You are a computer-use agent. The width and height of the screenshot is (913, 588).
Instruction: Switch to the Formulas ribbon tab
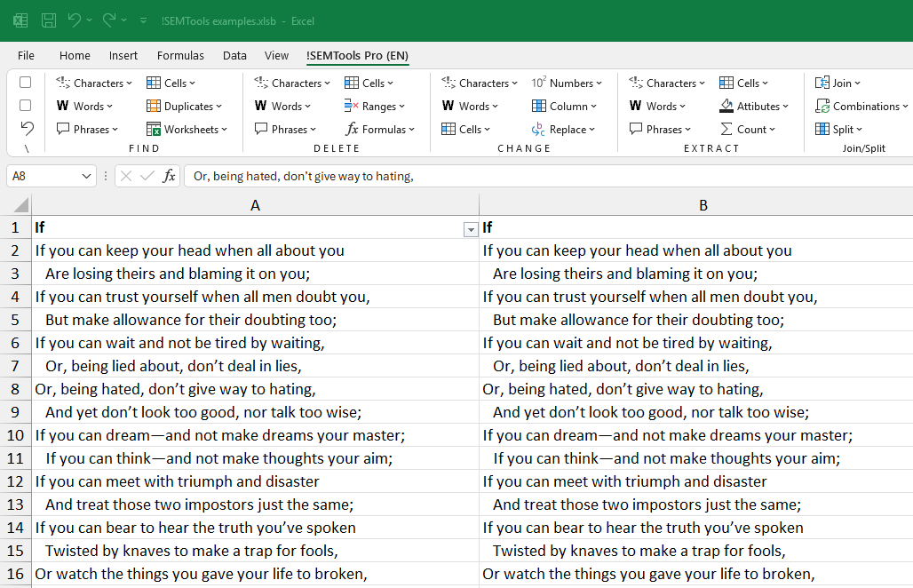(180, 54)
